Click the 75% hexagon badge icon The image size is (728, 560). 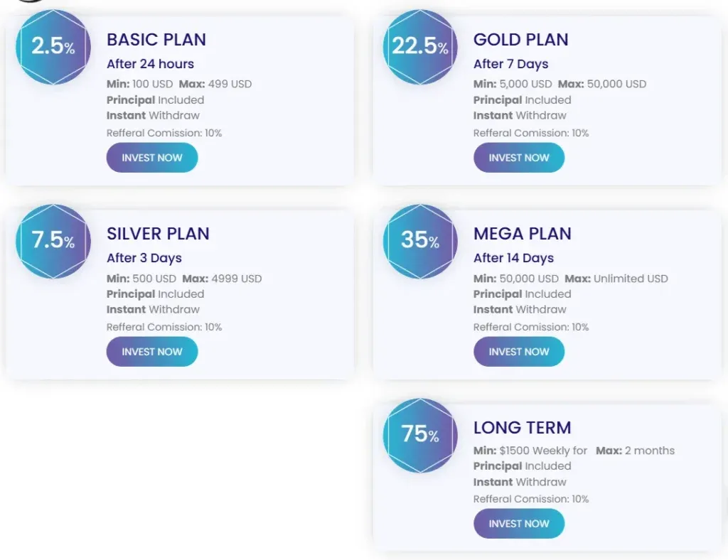[420, 435]
